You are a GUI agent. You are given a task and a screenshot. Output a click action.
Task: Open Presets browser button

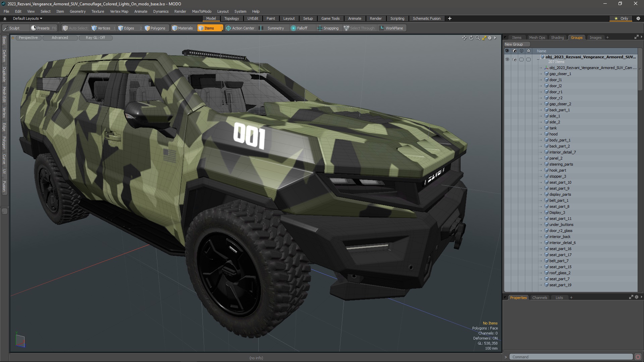[43, 28]
